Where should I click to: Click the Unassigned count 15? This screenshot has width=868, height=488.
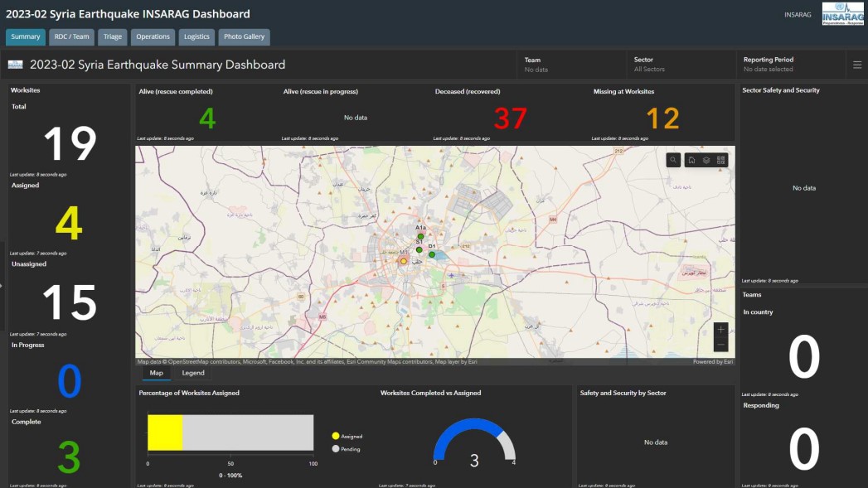70,302
